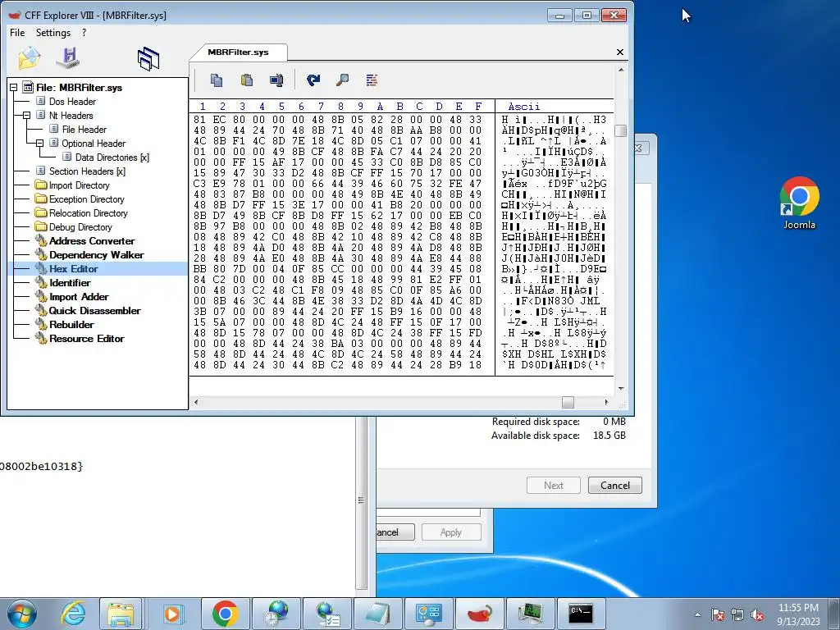The width and height of the screenshot is (840, 630).
Task: Open Windows Media Player from taskbar
Action: tap(171, 614)
